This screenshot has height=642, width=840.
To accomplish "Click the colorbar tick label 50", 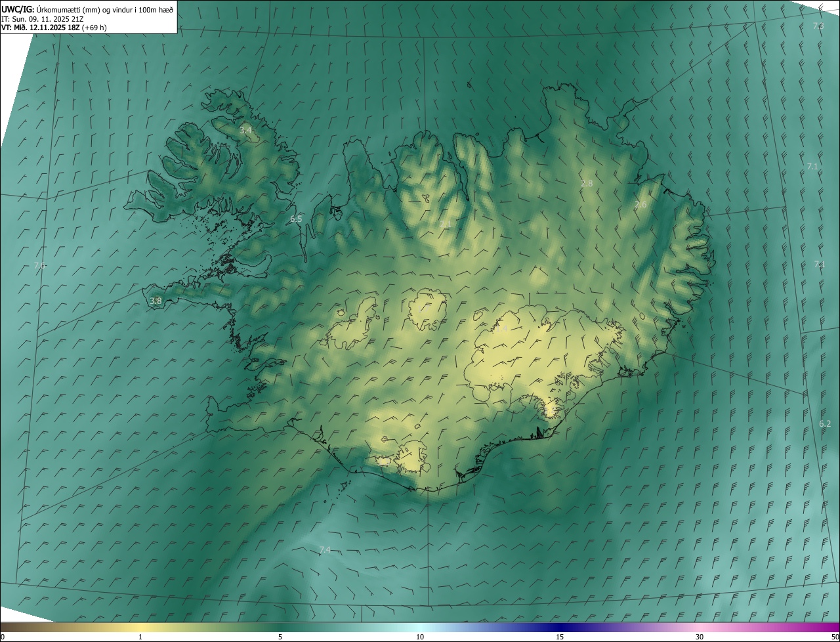I will tap(835, 637).
